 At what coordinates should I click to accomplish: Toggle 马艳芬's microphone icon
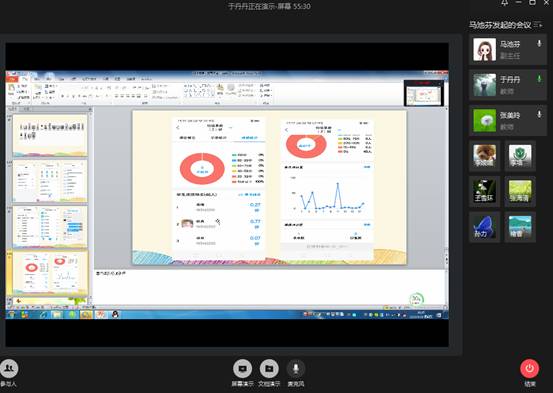539,44
